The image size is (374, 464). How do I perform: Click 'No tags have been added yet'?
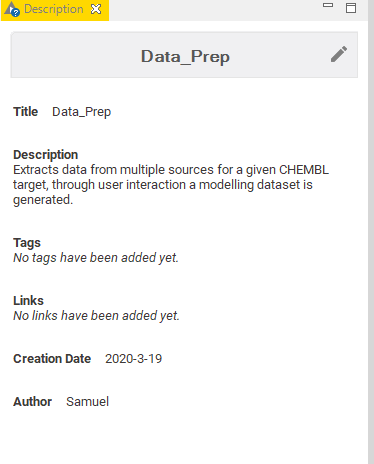point(96,258)
